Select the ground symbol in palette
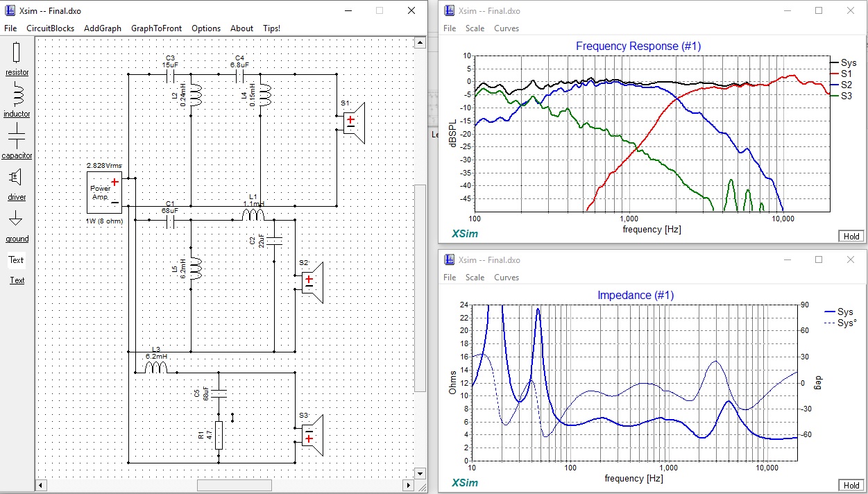Screen dimensions: 868x494 pyautogui.click(x=17, y=219)
